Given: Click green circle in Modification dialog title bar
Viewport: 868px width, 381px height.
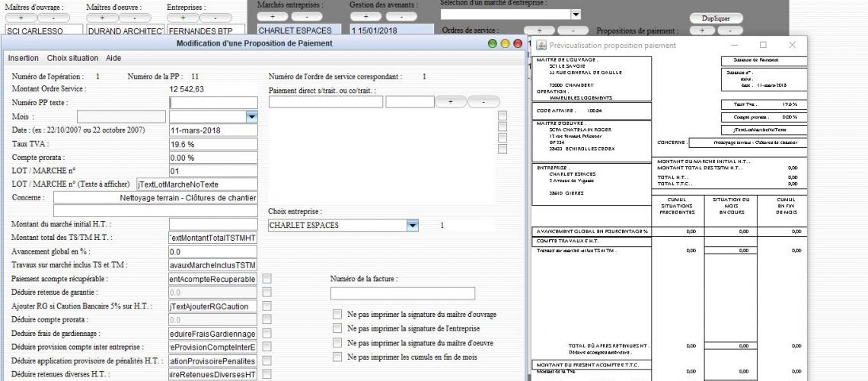Looking at the screenshot, I should coord(492,43).
